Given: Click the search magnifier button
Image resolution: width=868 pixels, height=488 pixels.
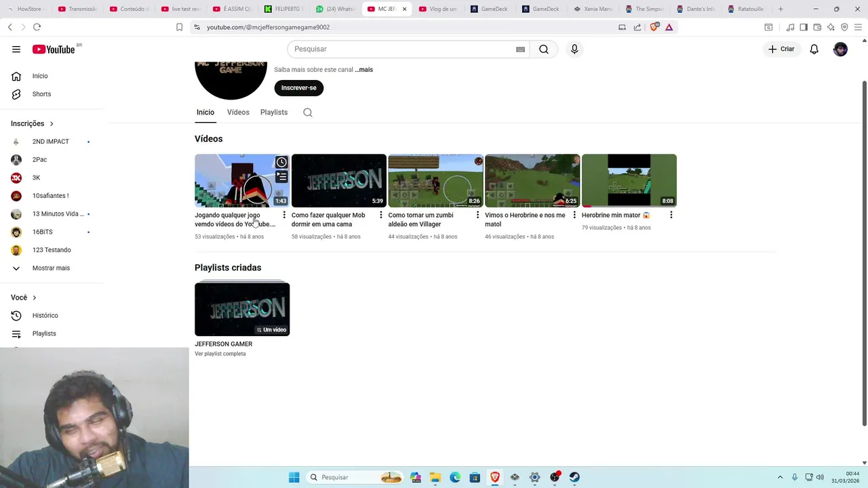Looking at the screenshot, I should click(x=544, y=49).
